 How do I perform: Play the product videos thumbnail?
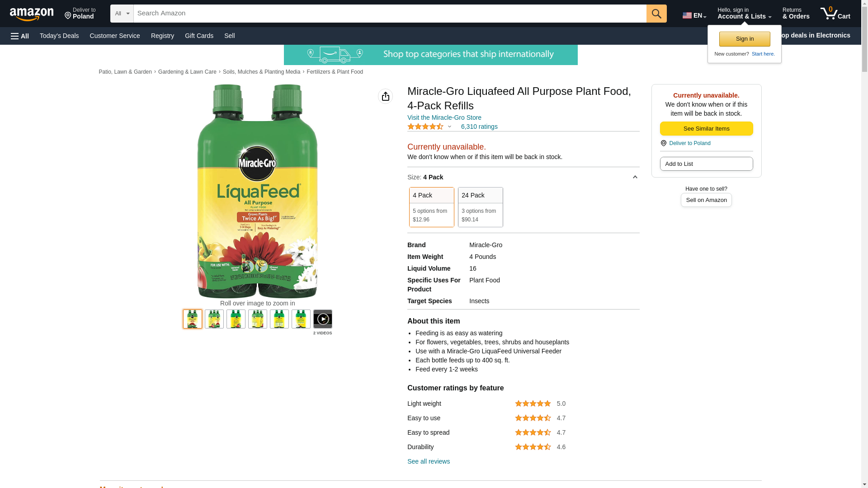point(322,319)
